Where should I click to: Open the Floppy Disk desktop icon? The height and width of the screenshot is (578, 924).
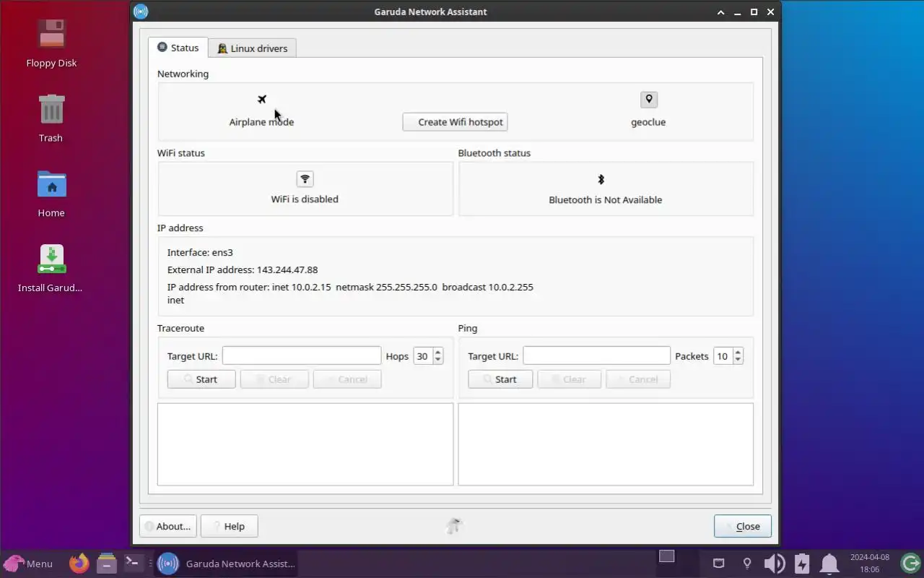(51, 34)
